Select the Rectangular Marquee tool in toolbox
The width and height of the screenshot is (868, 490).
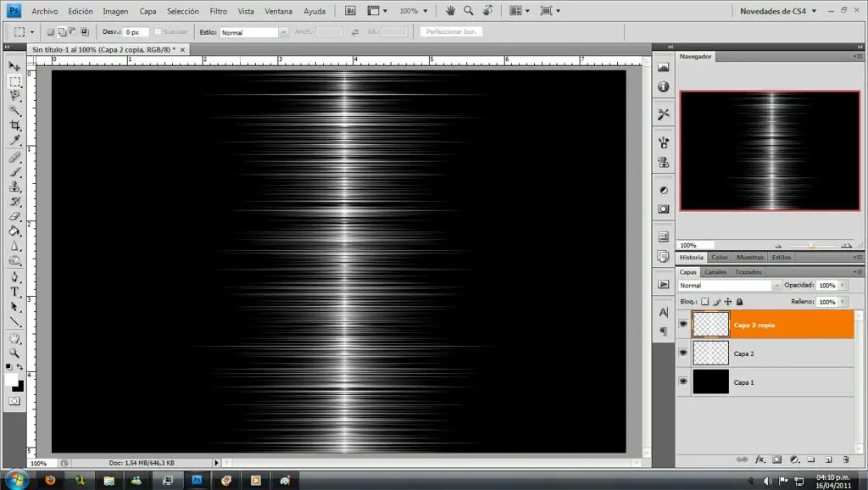(15, 81)
